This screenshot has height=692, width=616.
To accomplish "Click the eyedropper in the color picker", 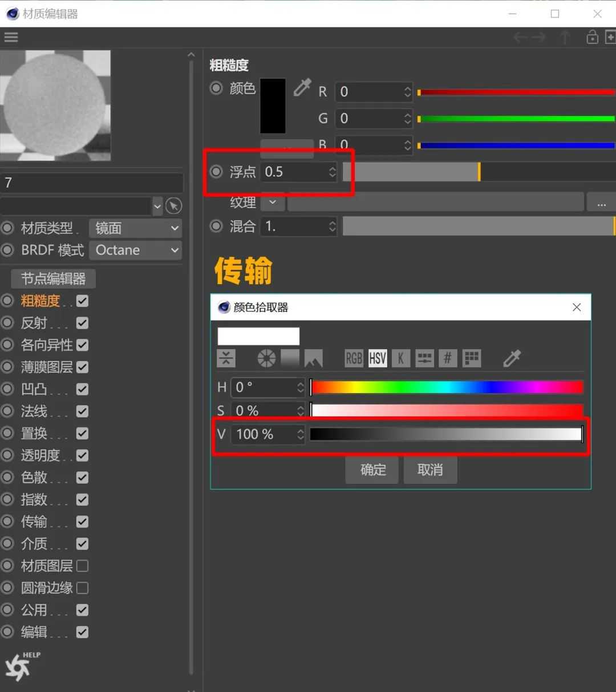I will coord(512,358).
